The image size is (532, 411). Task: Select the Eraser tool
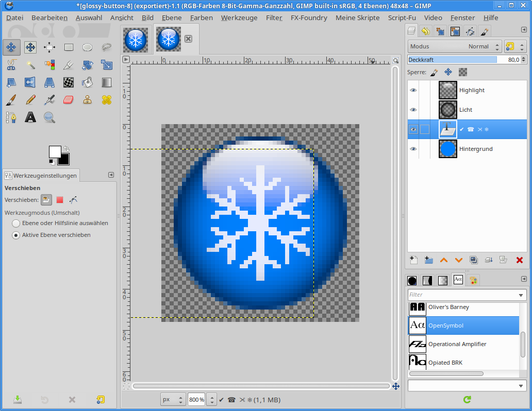(69, 100)
